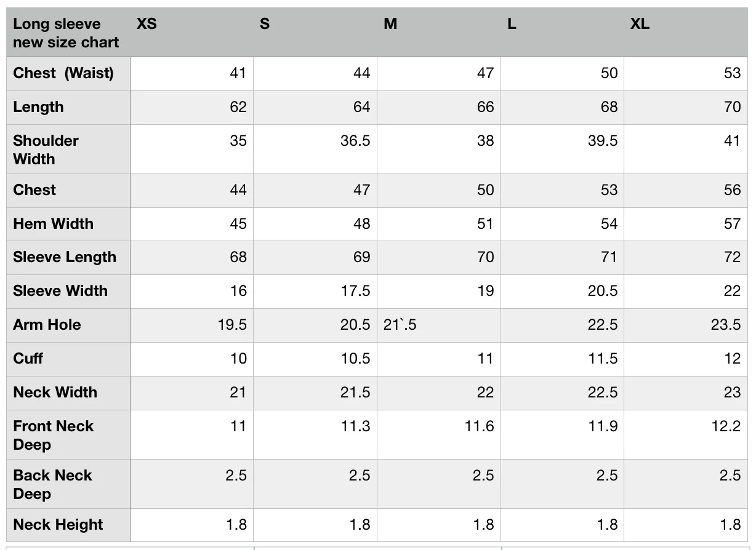
Task: Click Chest (Waist) M value 47
Action: point(439,74)
